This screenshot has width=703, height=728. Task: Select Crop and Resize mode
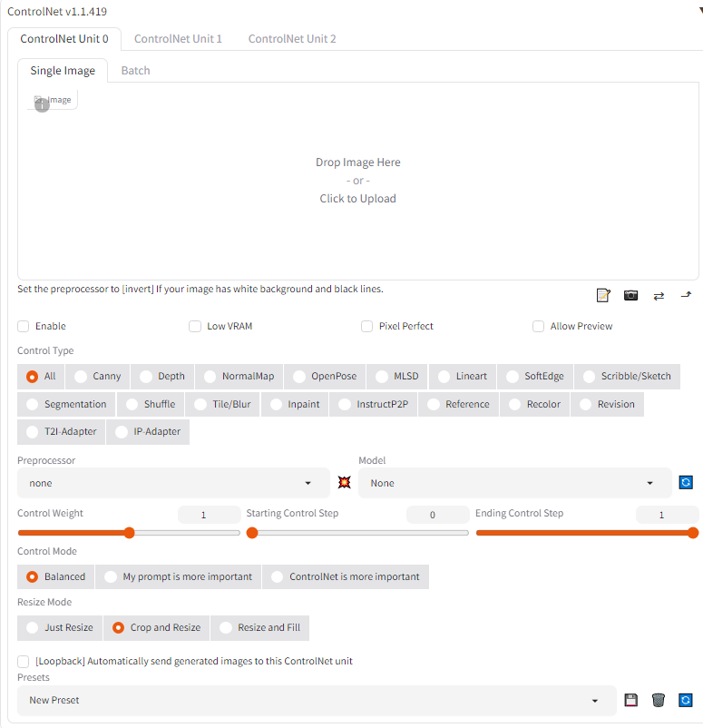coord(156,628)
